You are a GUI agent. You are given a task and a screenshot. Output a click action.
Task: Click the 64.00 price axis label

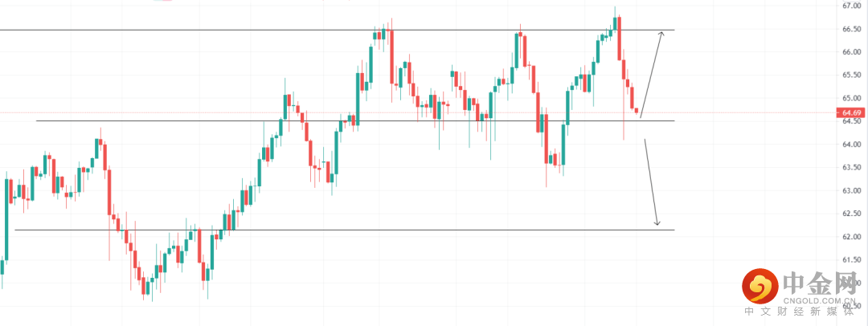point(852,145)
